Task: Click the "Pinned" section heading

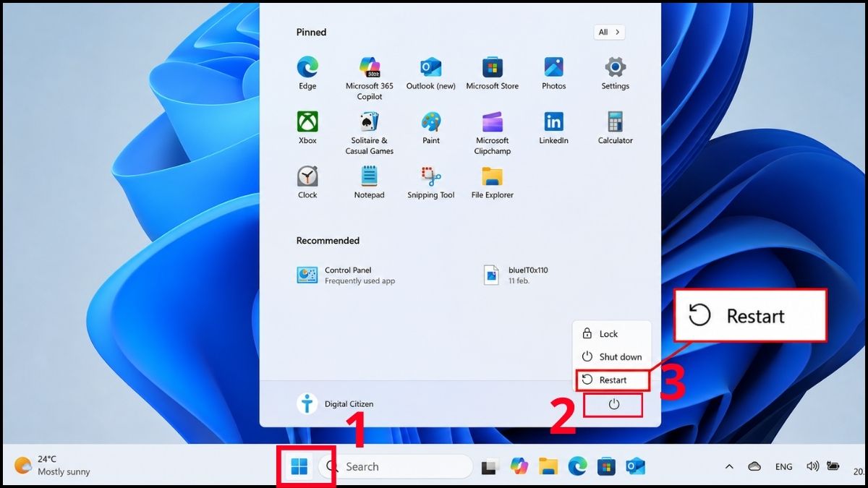Action: (311, 33)
